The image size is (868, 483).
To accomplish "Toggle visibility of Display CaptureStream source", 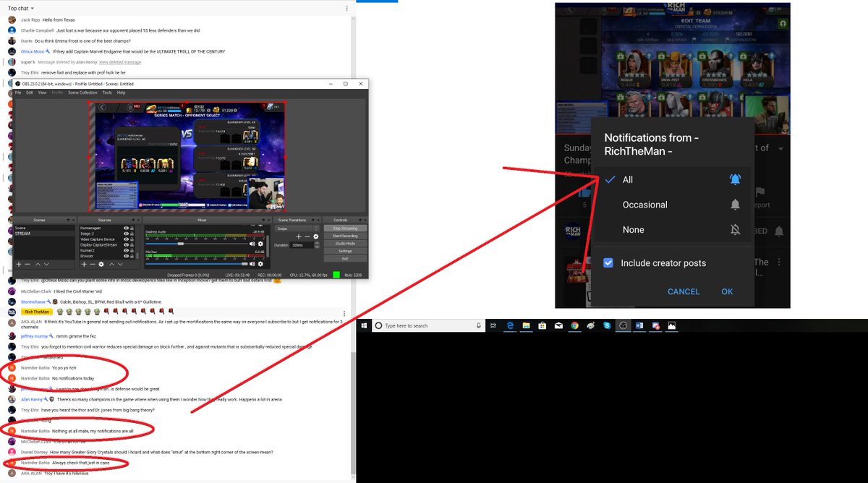I will [126, 245].
